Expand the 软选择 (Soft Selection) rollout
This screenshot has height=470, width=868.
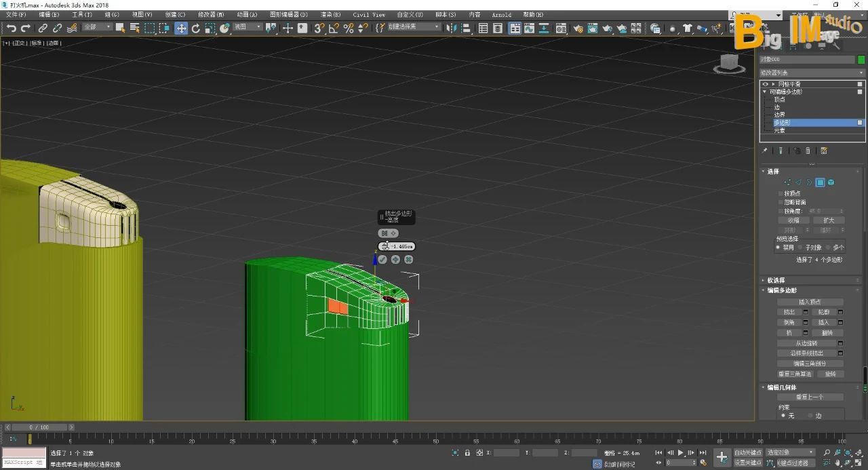click(x=776, y=280)
